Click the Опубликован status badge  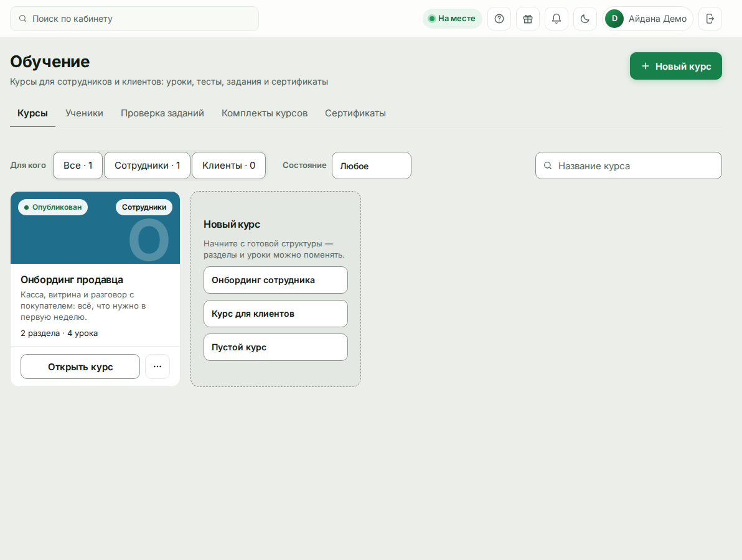pos(53,207)
